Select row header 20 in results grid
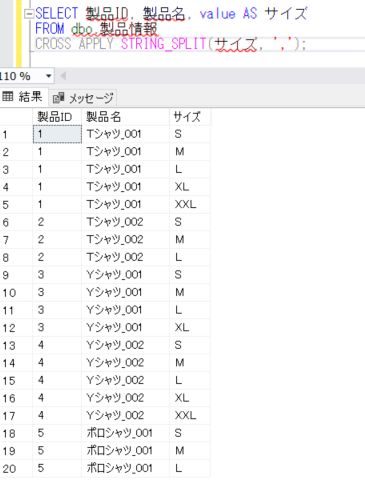 click(x=16, y=469)
